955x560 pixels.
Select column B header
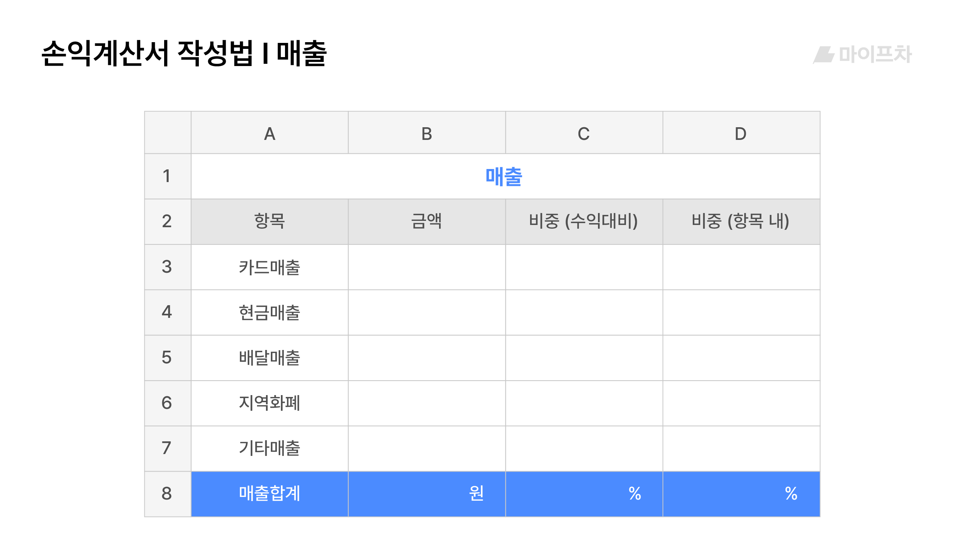coord(427,133)
